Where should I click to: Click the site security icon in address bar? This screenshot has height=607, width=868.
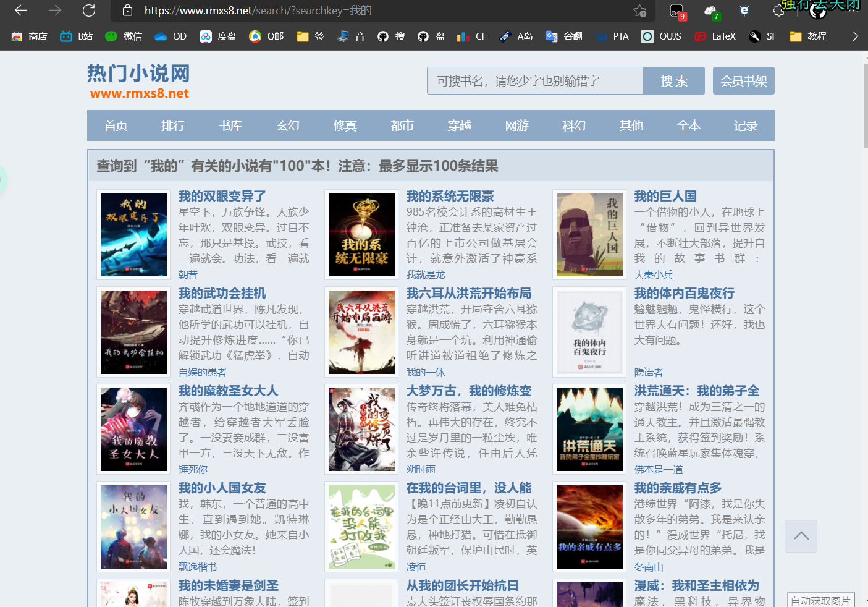click(127, 11)
